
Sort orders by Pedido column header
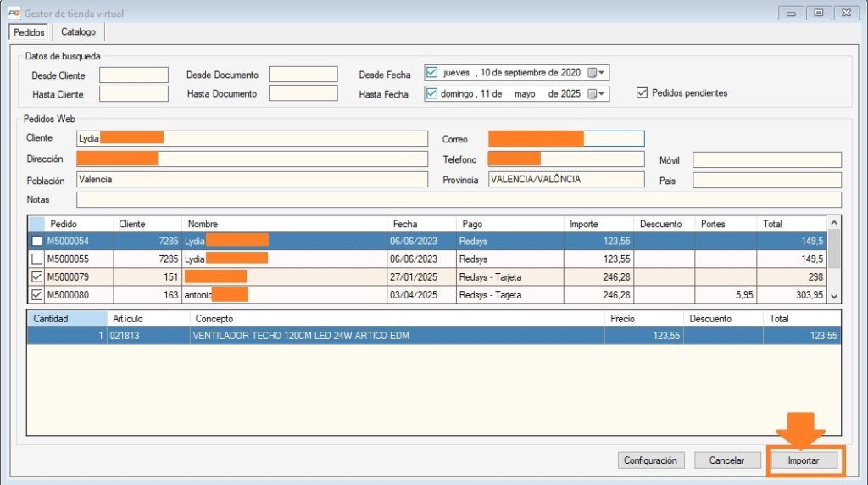click(x=79, y=224)
